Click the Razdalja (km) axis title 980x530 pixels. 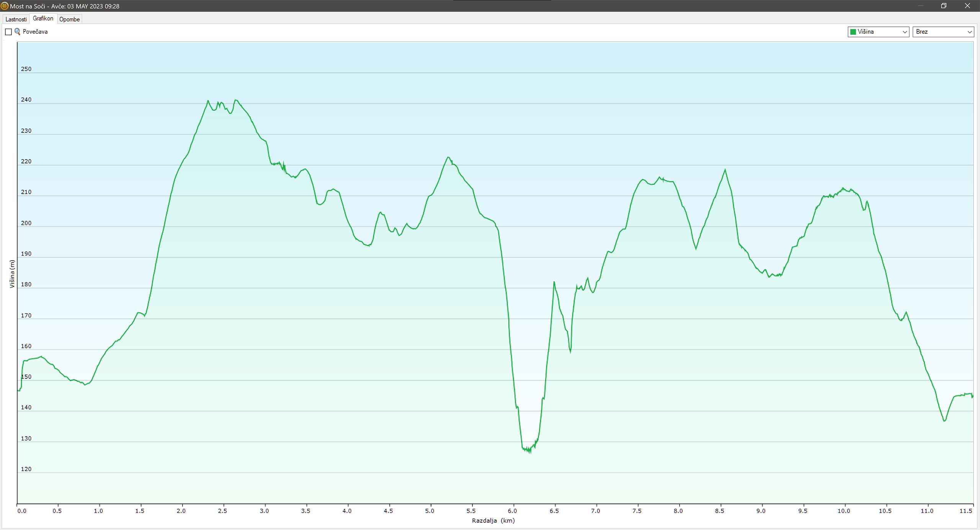[493, 520]
